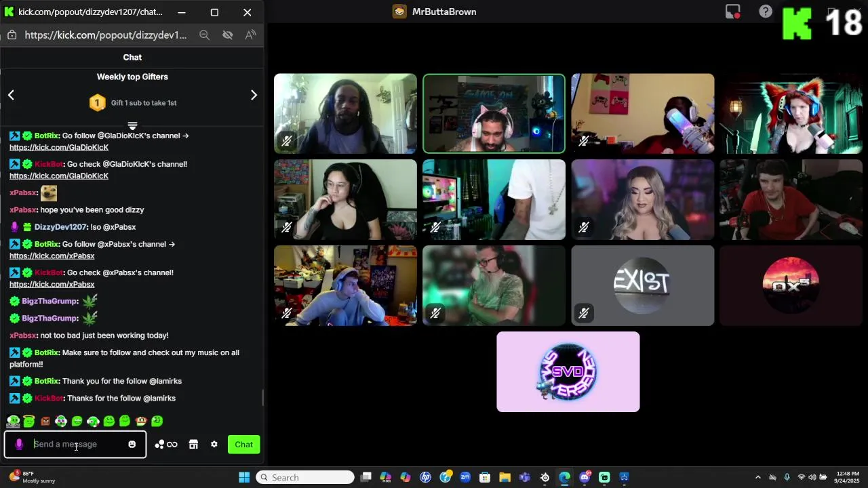The image size is (868, 488).
Task: Open File Explorer from the taskbar
Action: [x=505, y=477]
